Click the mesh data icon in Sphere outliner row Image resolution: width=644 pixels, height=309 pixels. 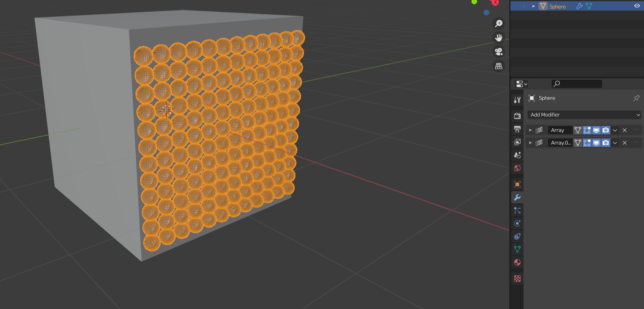(589, 6)
